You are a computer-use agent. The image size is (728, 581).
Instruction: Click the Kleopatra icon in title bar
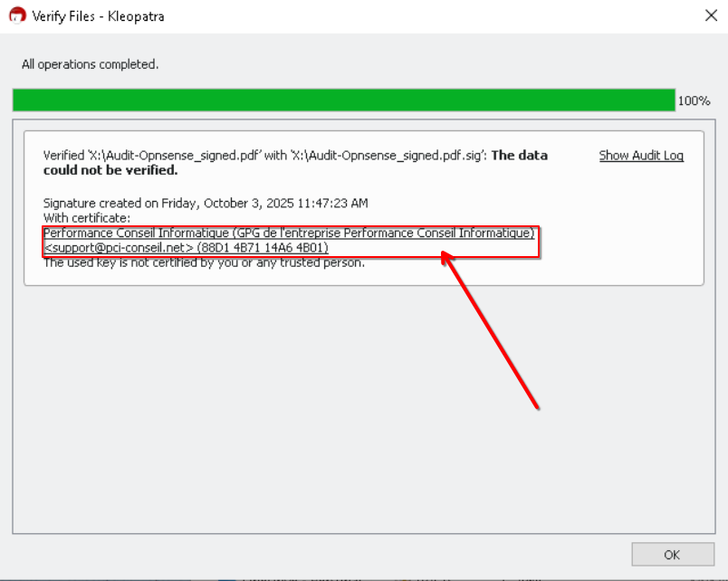click(x=16, y=15)
